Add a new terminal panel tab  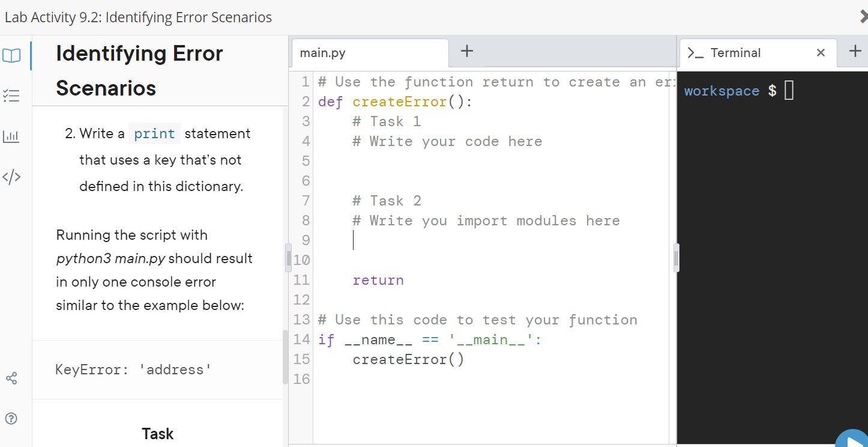855,52
